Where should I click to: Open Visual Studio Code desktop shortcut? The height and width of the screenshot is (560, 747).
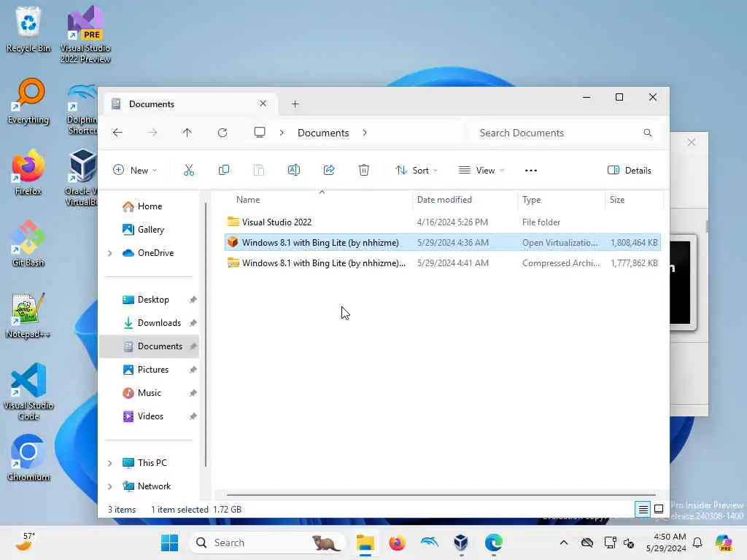[x=28, y=392]
